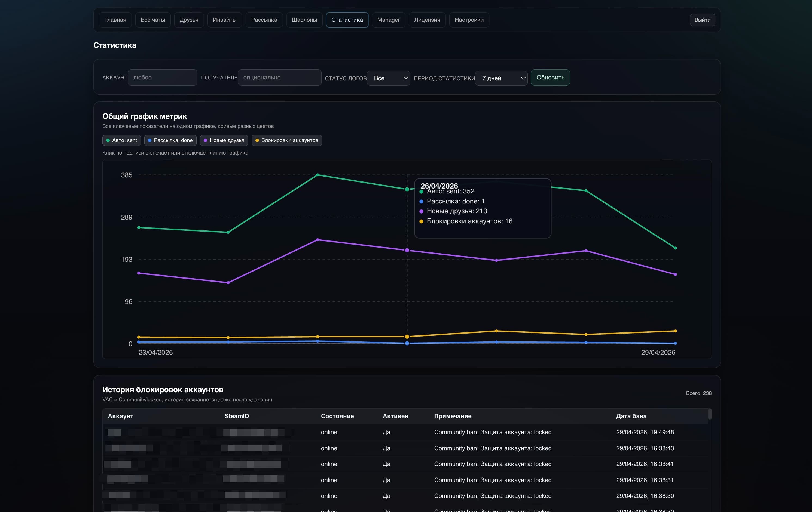Click green Авто: sent peak point at 385
812x512 pixels.
318,175
